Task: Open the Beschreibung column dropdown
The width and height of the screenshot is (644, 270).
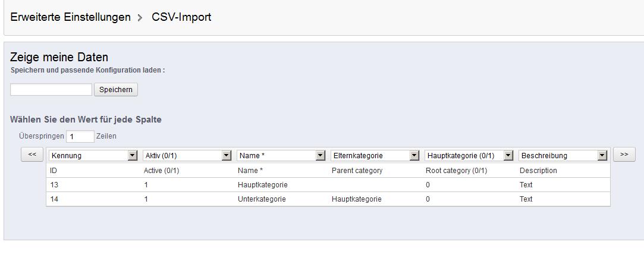Action: click(x=563, y=156)
